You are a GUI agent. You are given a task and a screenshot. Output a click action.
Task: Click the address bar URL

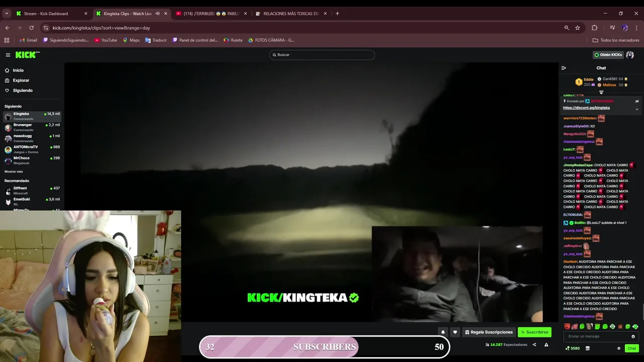101,28
